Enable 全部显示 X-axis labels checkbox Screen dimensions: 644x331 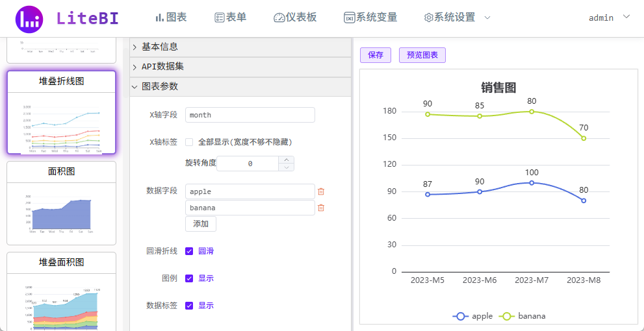pyautogui.click(x=189, y=142)
